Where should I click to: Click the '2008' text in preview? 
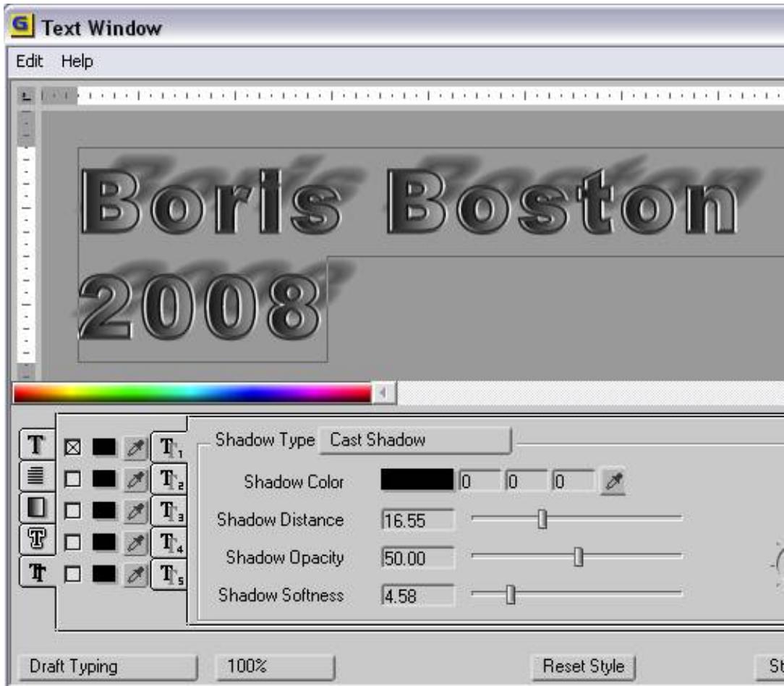(x=200, y=308)
